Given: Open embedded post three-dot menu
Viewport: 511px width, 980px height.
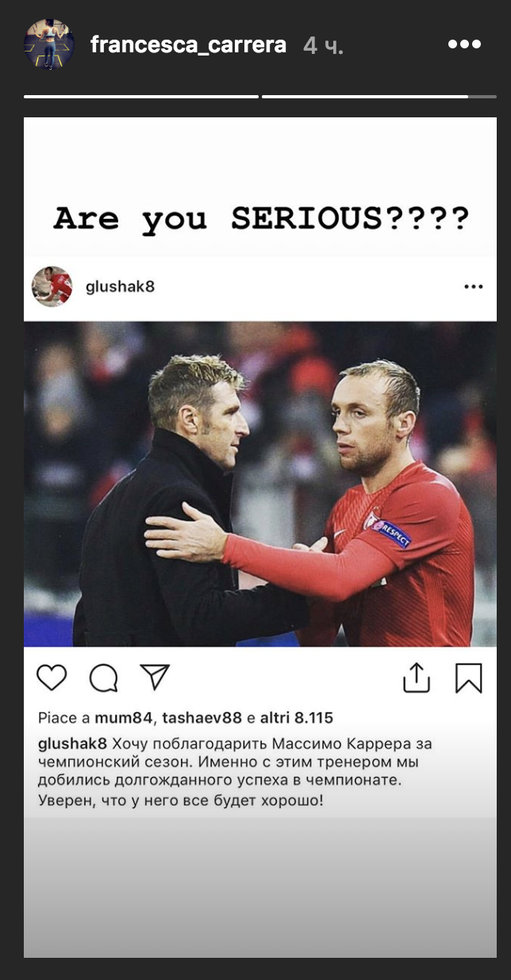Looking at the screenshot, I should click(474, 287).
